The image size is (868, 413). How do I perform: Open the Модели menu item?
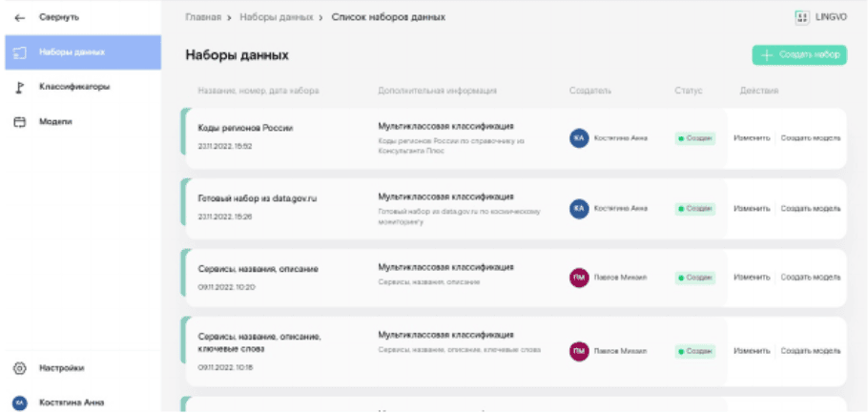point(55,122)
